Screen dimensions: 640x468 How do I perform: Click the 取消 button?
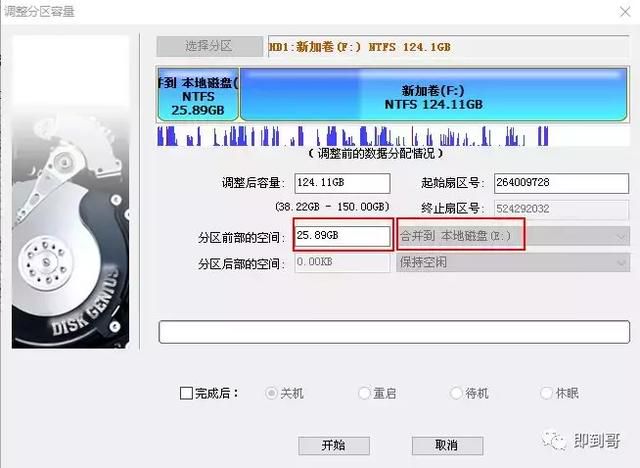click(447, 446)
